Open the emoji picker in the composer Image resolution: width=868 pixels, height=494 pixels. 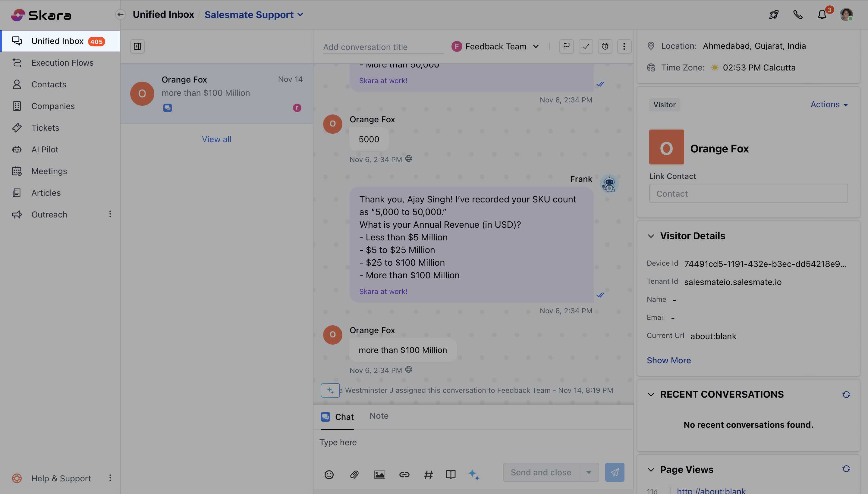tap(329, 474)
